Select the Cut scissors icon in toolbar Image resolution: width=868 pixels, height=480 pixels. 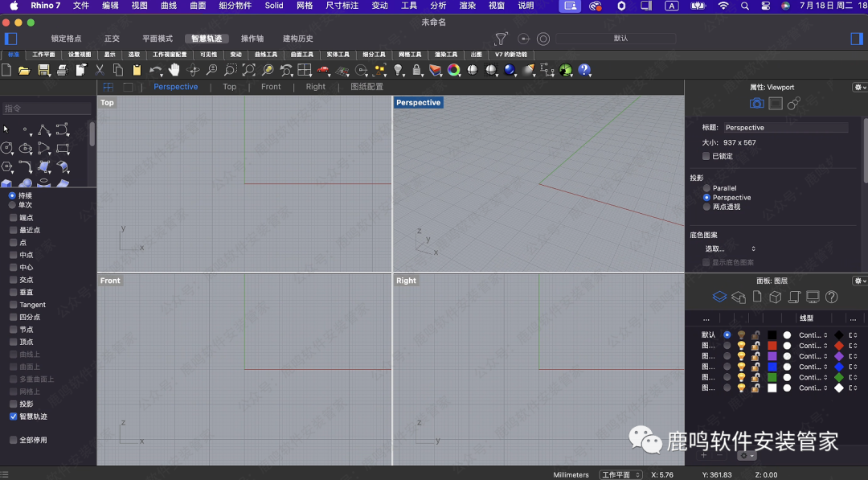point(100,71)
